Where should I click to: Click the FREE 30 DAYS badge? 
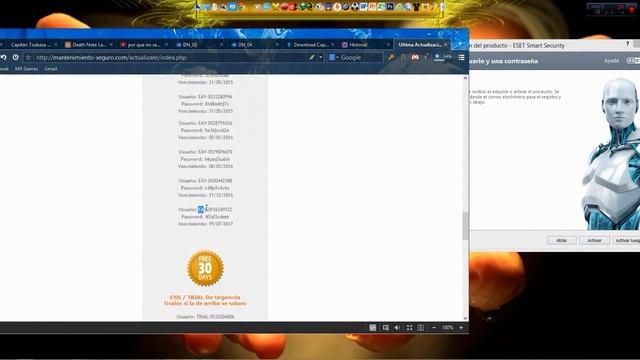pyautogui.click(x=205, y=268)
